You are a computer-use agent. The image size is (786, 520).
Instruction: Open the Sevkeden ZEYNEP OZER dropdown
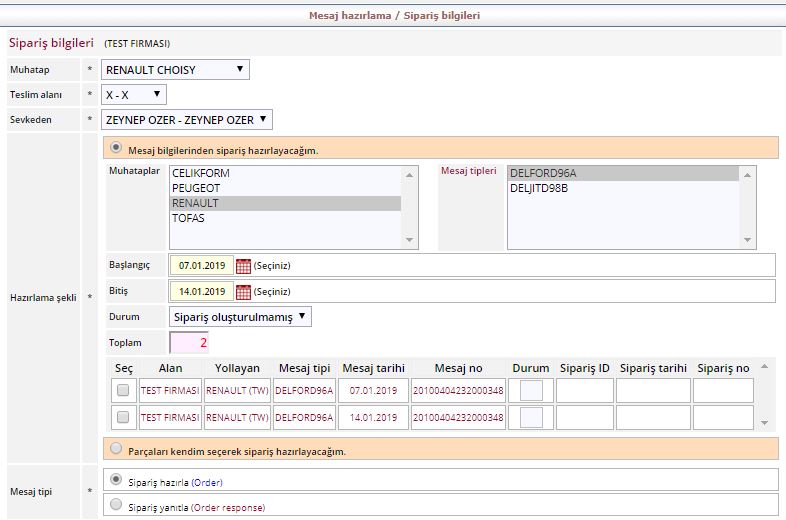tap(186, 120)
